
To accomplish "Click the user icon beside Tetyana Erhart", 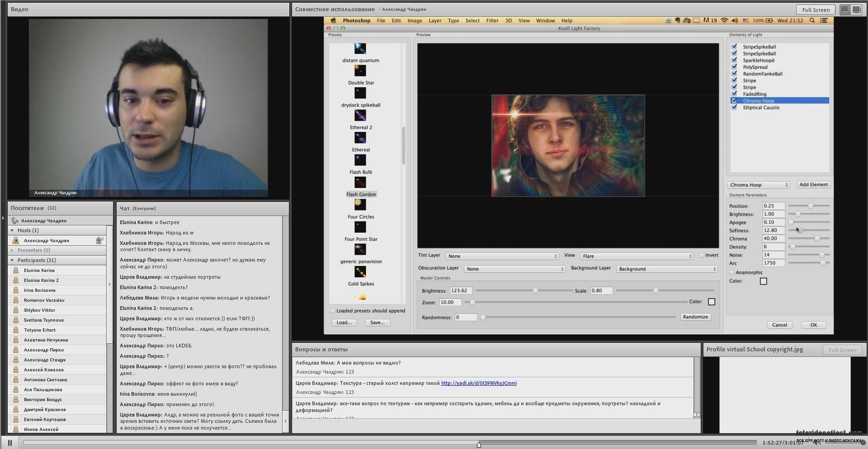I will (x=16, y=330).
